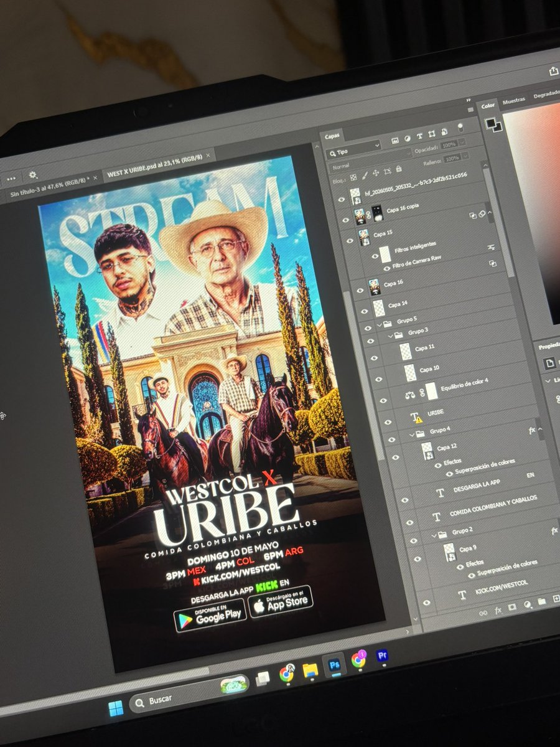
Task: Enable the adjustment layer filter icon
Action: coord(408,139)
